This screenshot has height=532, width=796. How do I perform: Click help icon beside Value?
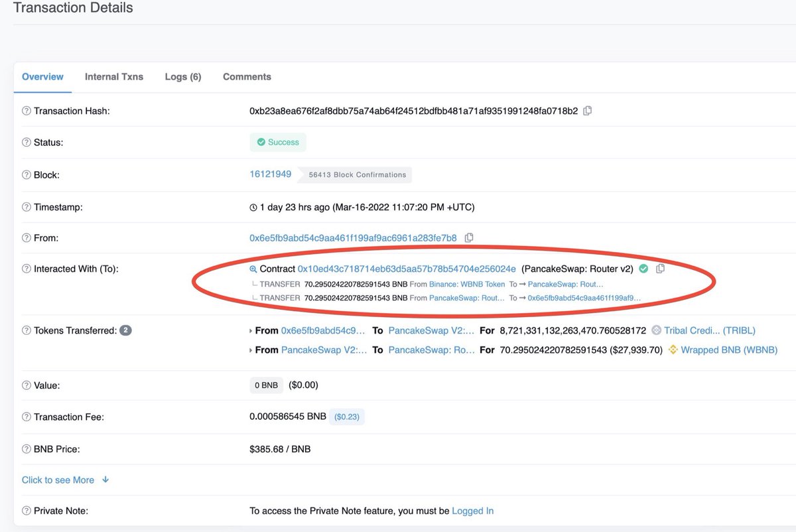click(x=27, y=385)
